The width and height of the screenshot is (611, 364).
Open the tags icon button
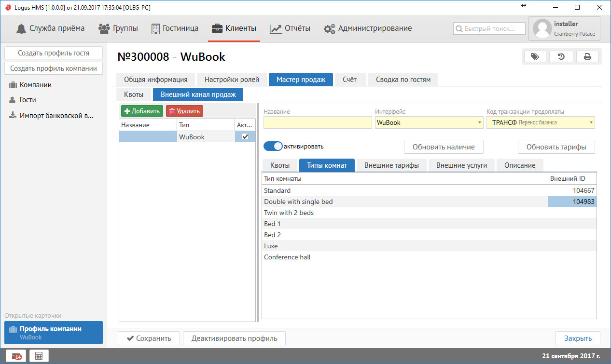[535, 56]
